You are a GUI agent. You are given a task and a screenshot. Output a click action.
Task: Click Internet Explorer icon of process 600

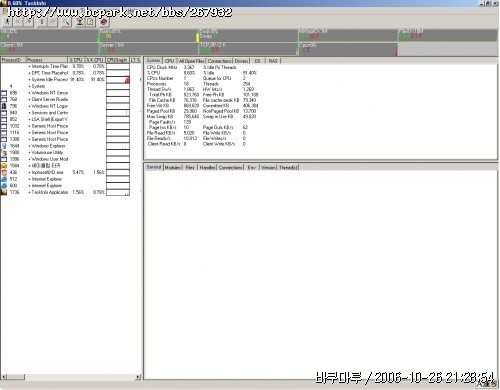pyautogui.click(x=4, y=186)
